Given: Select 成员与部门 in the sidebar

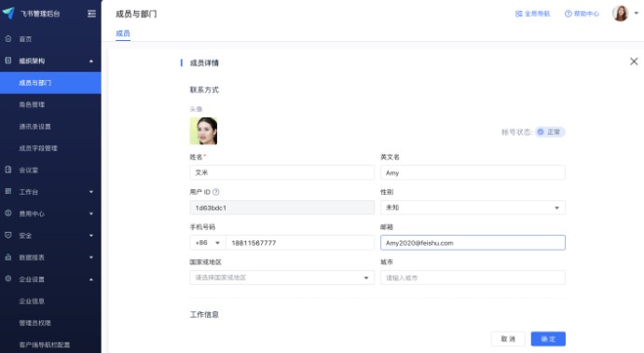Looking at the screenshot, I should tap(50, 83).
